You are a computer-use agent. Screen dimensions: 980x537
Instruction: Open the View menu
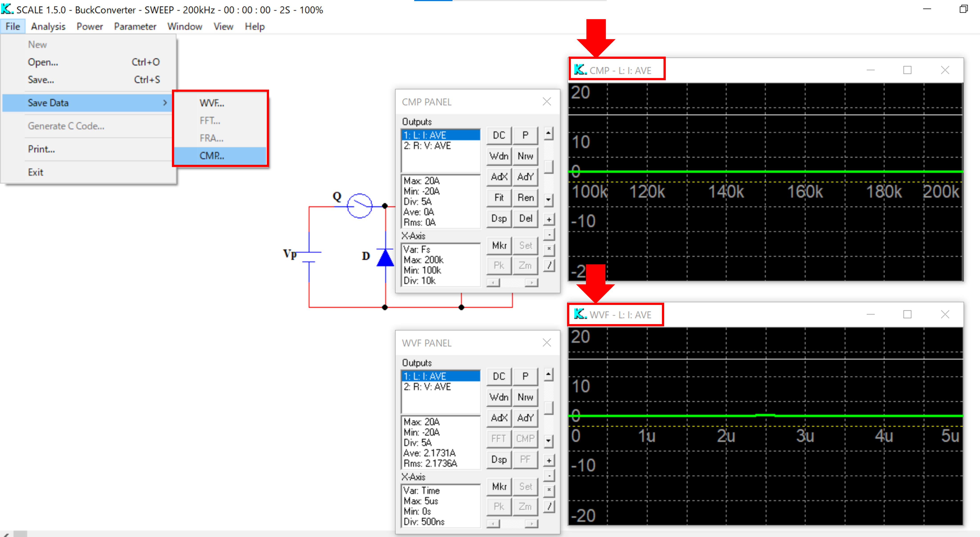[223, 26]
